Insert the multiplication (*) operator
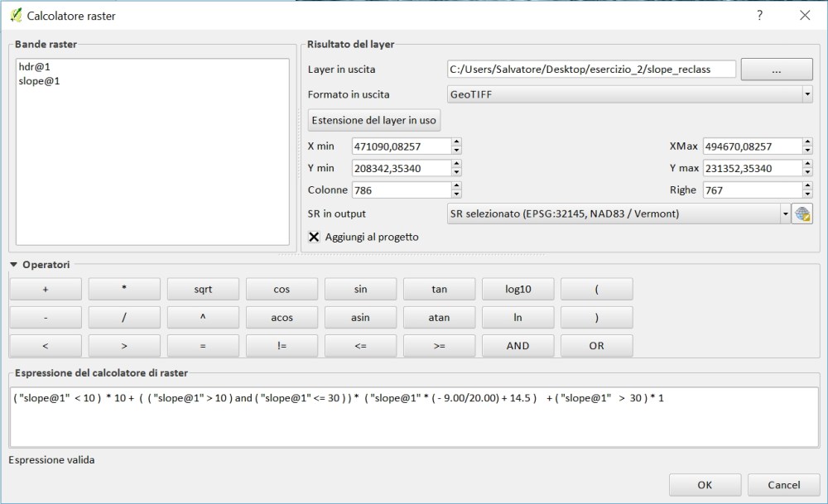Viewport: 828px width, 504px height. [123, 288]
